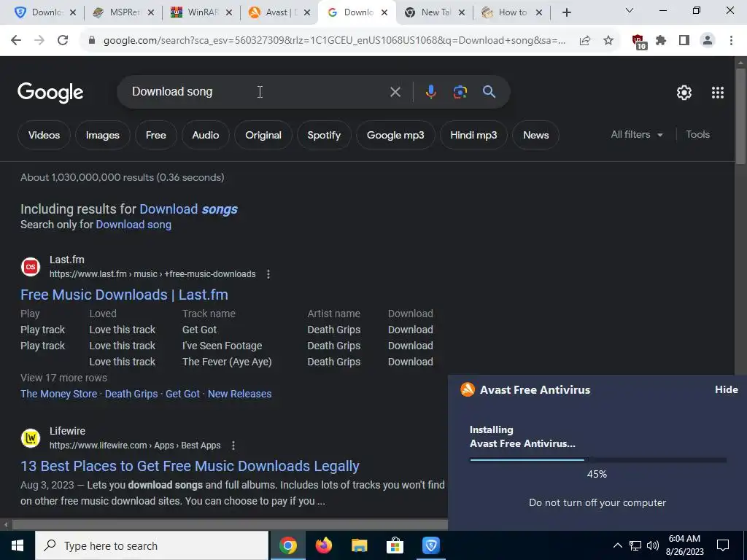Filter results by Images
Screen dimensions: 747x560
pos(102,135)
